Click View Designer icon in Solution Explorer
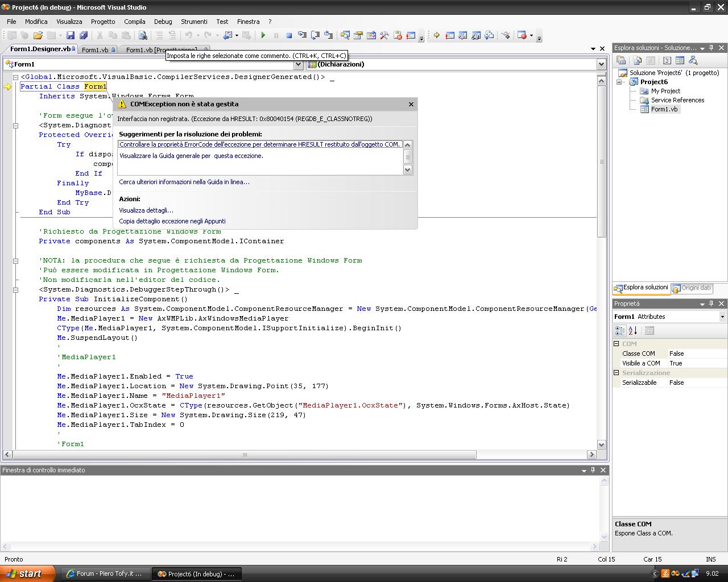 point(680,60)
